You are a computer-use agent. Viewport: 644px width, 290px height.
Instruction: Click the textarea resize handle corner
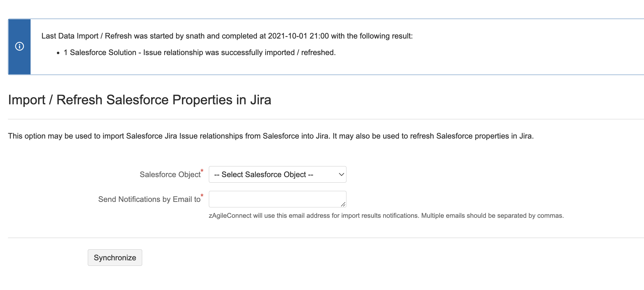pyautogui.click(x=343, y=204)
